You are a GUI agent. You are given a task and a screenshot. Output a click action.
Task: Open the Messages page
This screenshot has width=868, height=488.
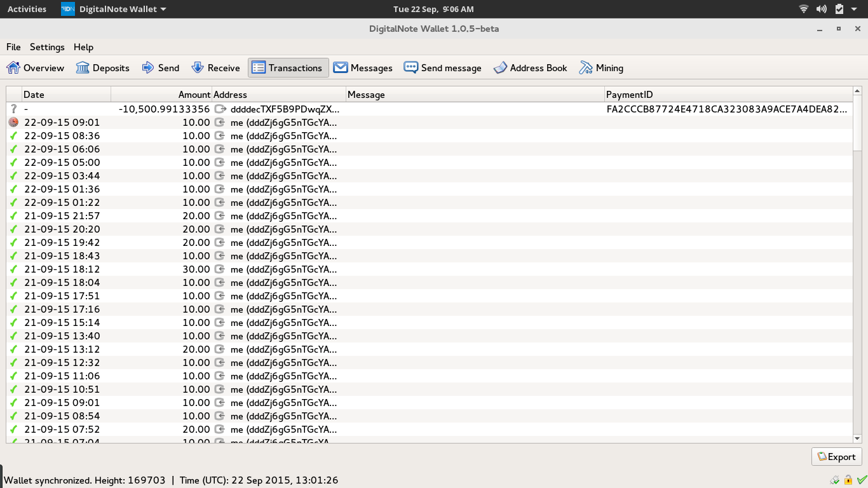click(x=363, y=68)
